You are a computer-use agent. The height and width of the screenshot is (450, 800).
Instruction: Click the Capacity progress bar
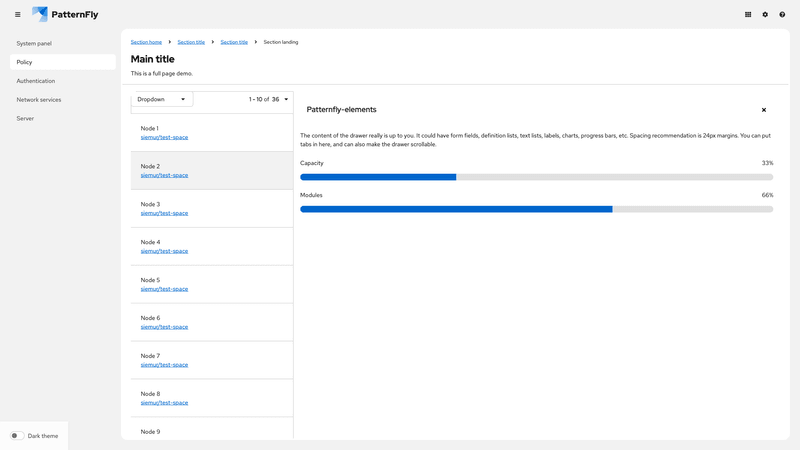coord(536,177)
